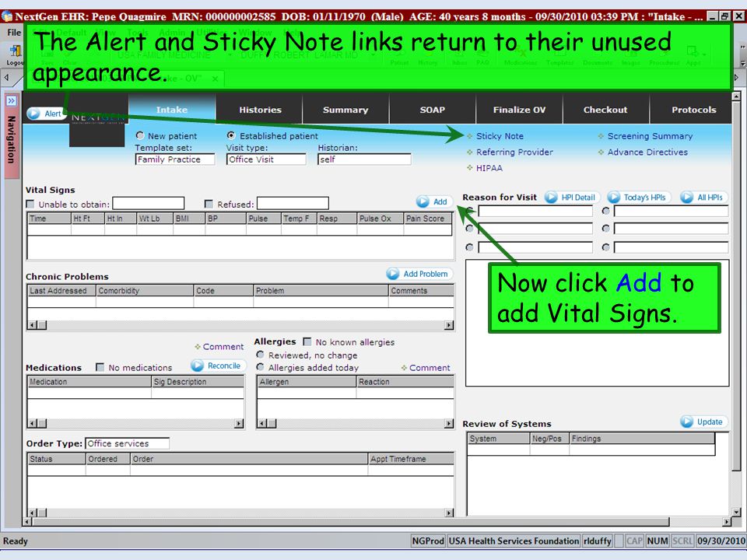
Task: Select Allergies added today option
Action: click(x=260, y=367)
